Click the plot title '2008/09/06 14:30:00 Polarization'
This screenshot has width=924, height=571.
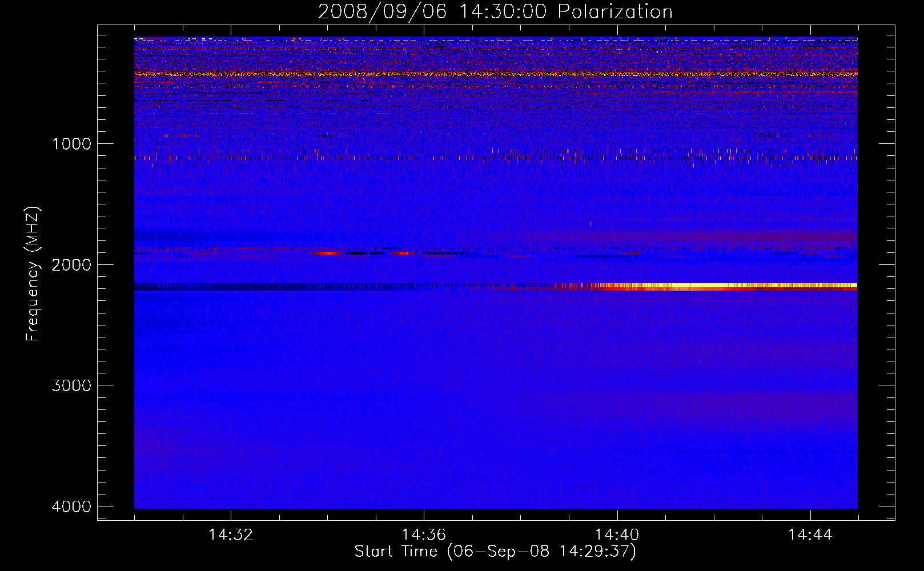[495, 11]
